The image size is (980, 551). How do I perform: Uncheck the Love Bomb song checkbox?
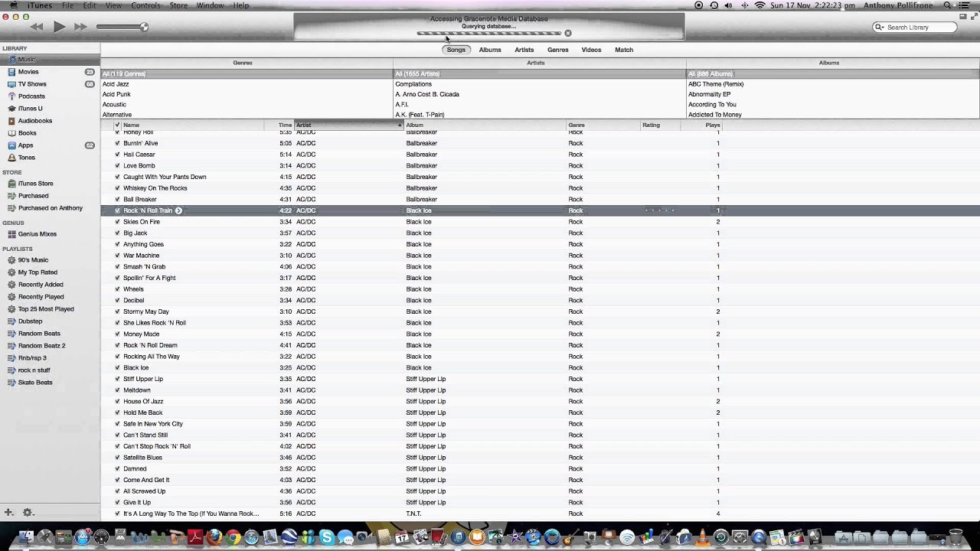[x=117, y=165]
